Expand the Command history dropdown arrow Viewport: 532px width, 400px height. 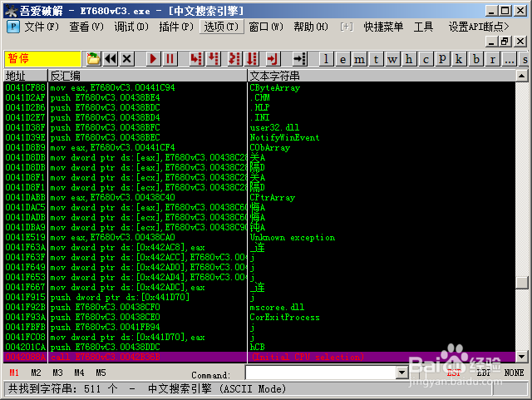click(x=402, y=373)
